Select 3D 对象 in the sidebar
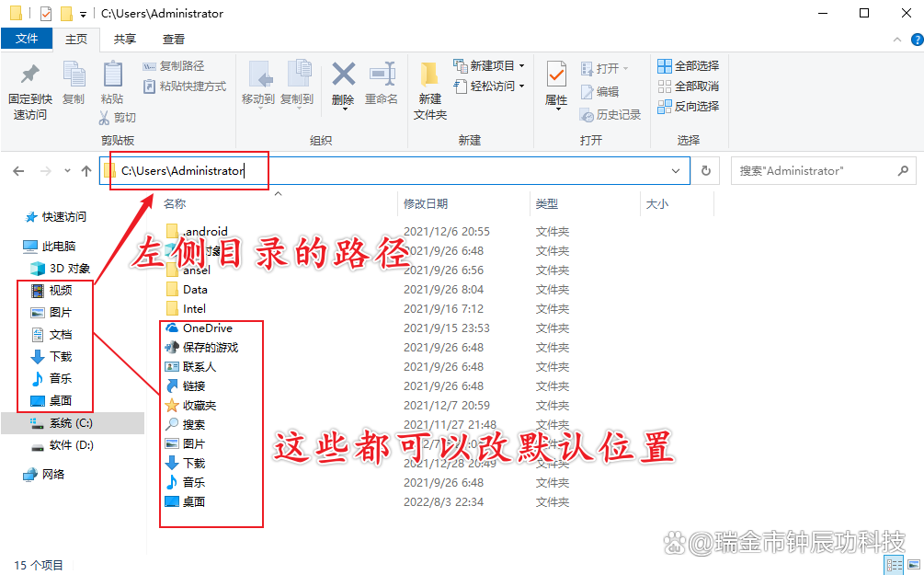 click(x=61, y=269)
